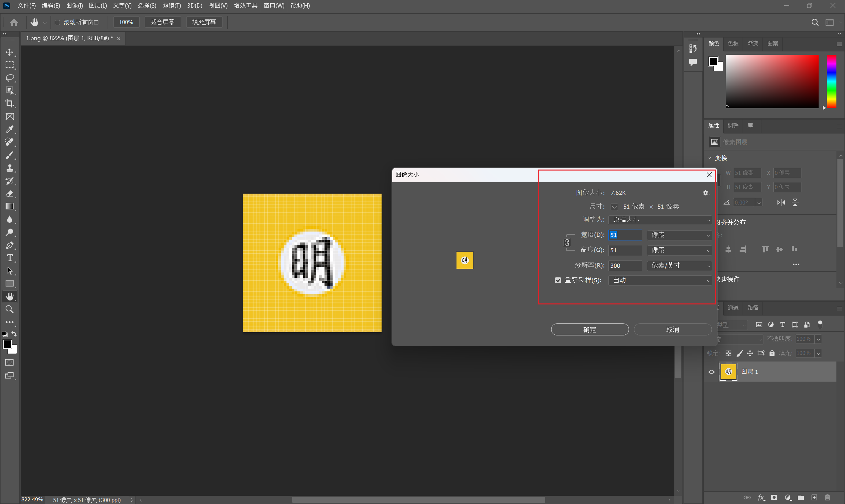Select the Frame tool
The height and width of the screenshot is (504, 845).
[x=10, y=116]
